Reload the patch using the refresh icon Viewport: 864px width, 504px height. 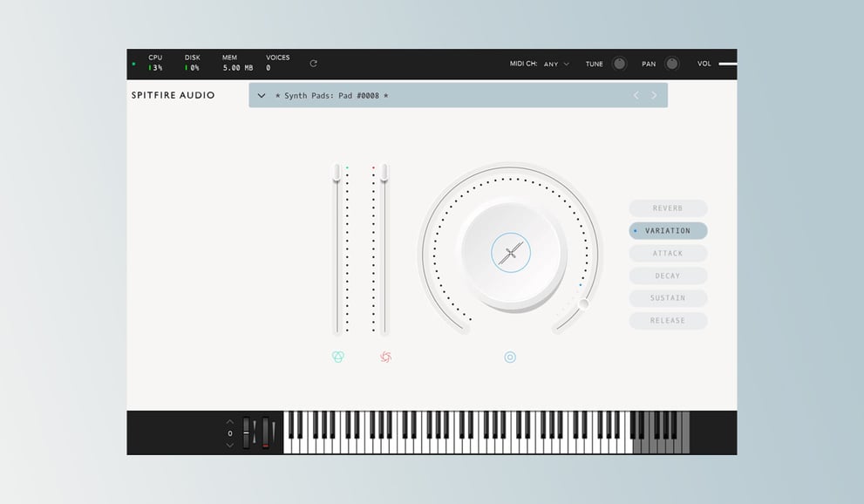[x=312, y=63]
